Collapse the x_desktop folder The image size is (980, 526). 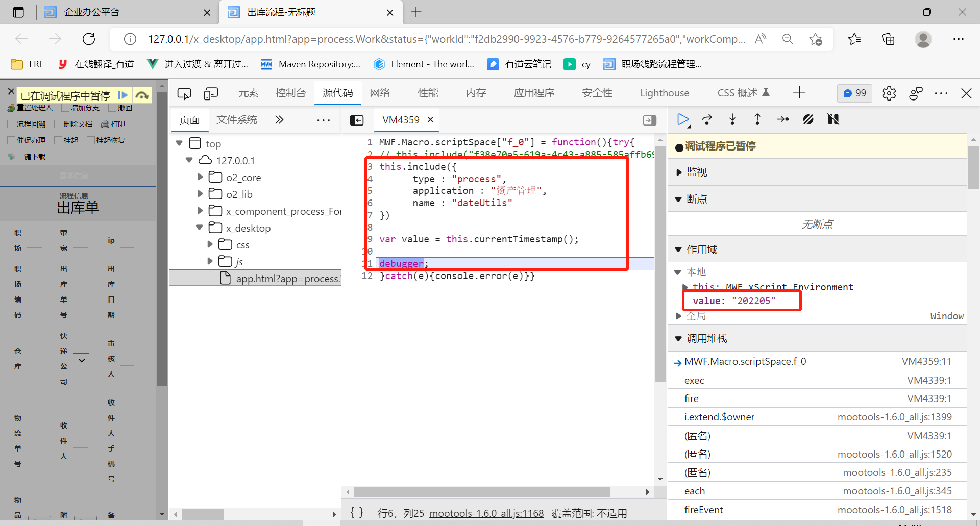pos(200,228)
